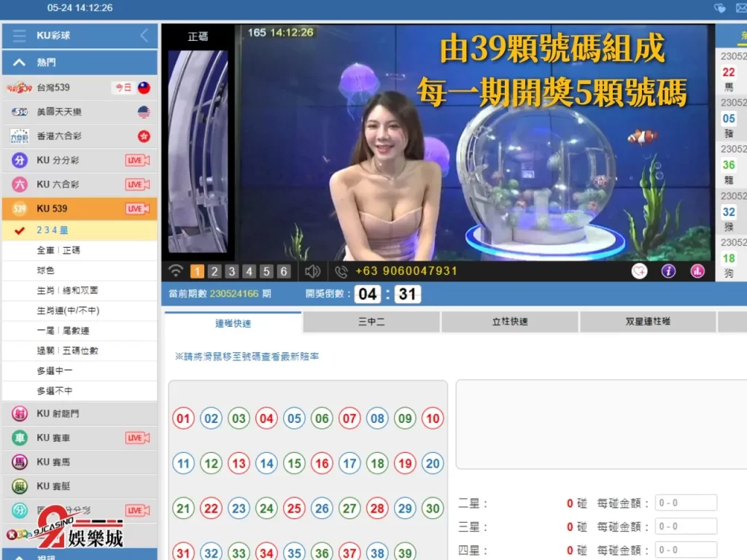Select number ball 07
Image resolution: width=747 pixels, height=560 pixels.
point(349,419)
